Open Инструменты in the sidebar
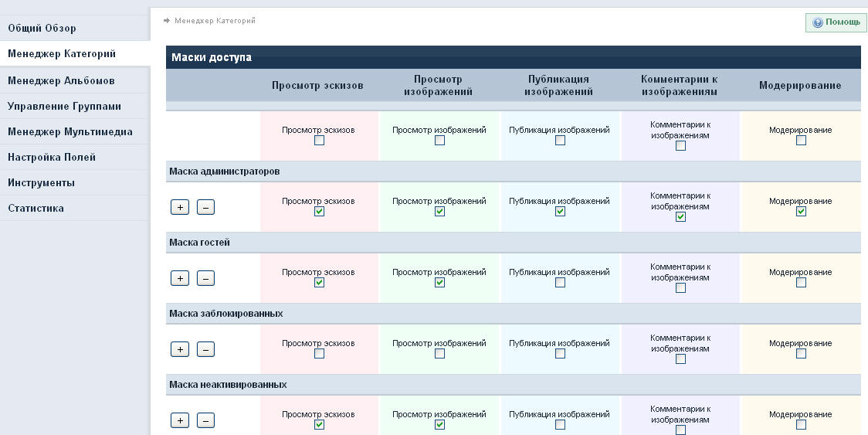This screenshot has height=435, width=868. coord(41,182)
